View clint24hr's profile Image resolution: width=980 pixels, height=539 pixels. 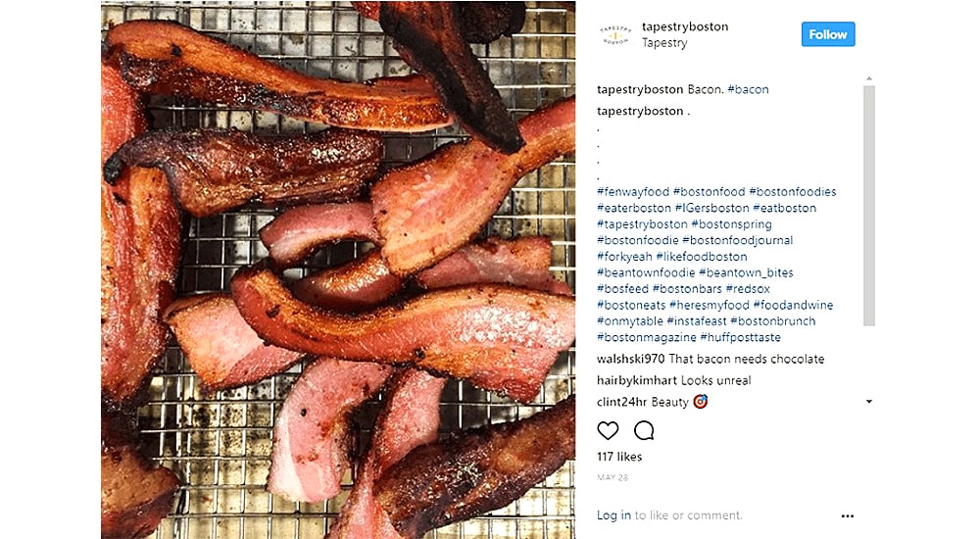click(x=622, y=402)
